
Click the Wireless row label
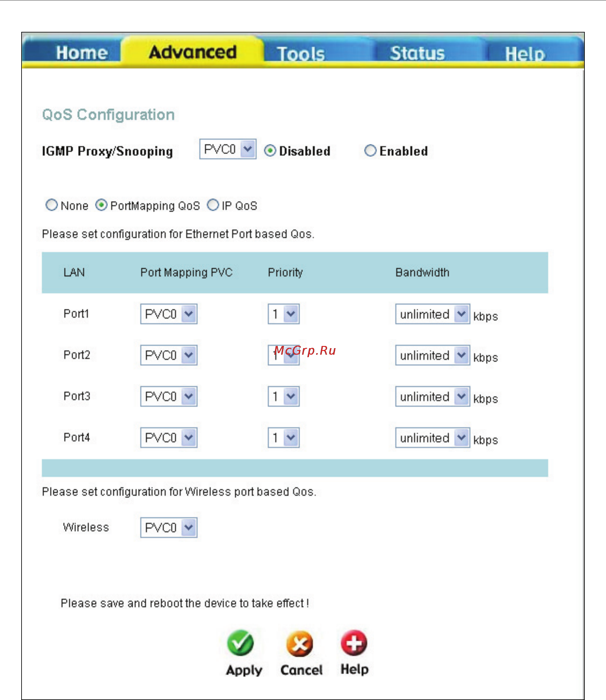coord(86,527)
